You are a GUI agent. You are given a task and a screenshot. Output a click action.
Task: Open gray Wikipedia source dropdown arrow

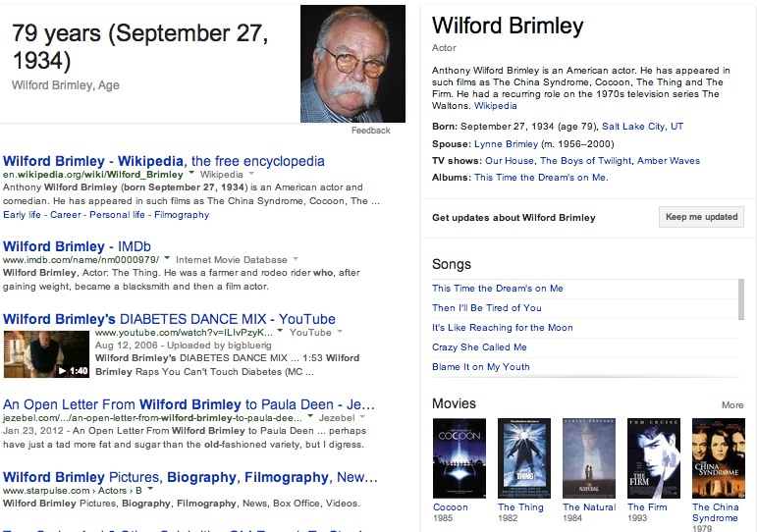coord(251,174)
